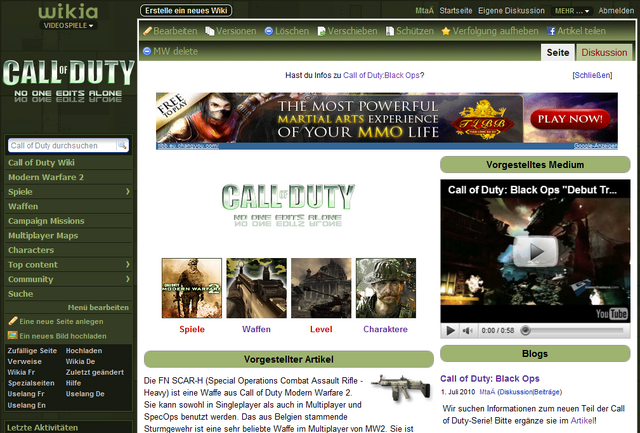Open the MEHR dropdown menu
Screen dimensions: 640x433
tap(571, 11)
